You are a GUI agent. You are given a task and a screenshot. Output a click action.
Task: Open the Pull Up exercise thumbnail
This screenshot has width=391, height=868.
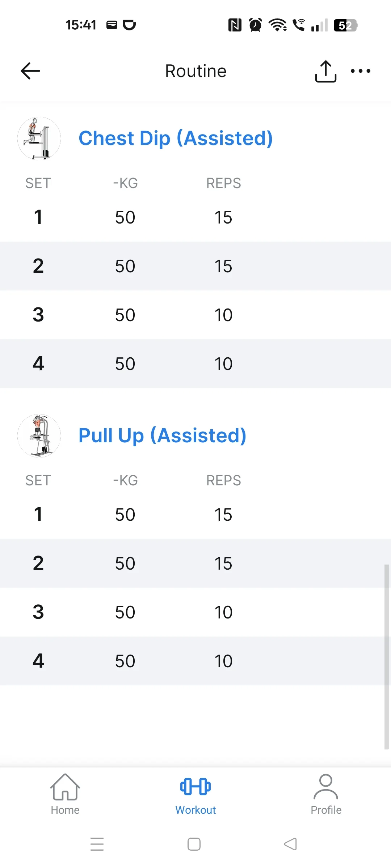tap(39, 436)
